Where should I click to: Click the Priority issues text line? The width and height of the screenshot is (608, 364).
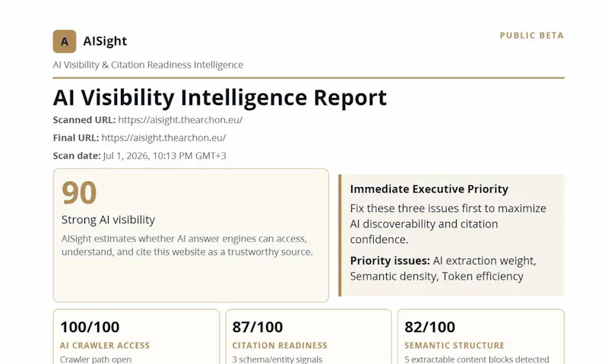point(443,268)
